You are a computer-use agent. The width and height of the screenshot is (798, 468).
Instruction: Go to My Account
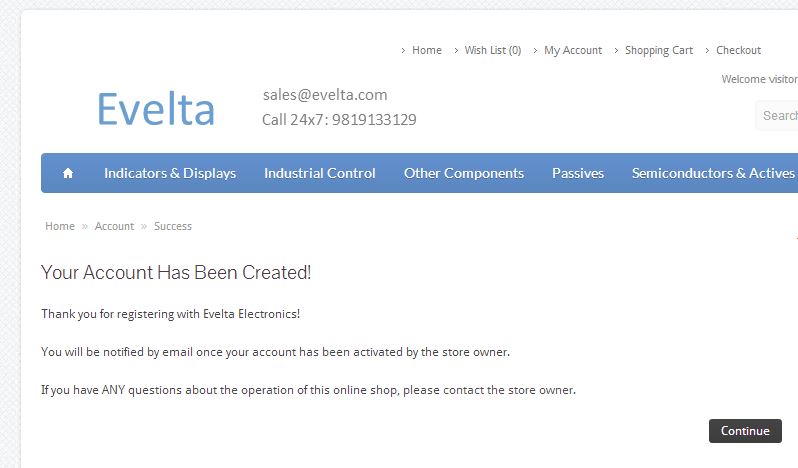(x=573, y=50)
